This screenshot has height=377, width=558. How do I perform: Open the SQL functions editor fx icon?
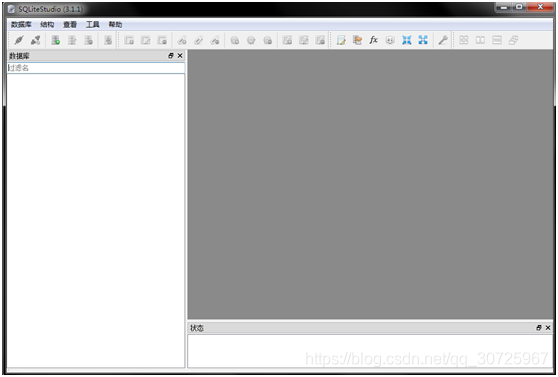pos(373,40)
